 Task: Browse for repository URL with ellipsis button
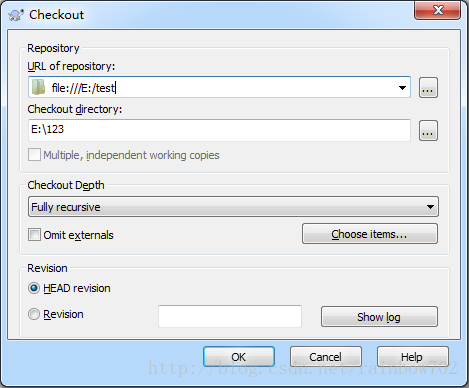pyautogui.click(x=428, y=88)
